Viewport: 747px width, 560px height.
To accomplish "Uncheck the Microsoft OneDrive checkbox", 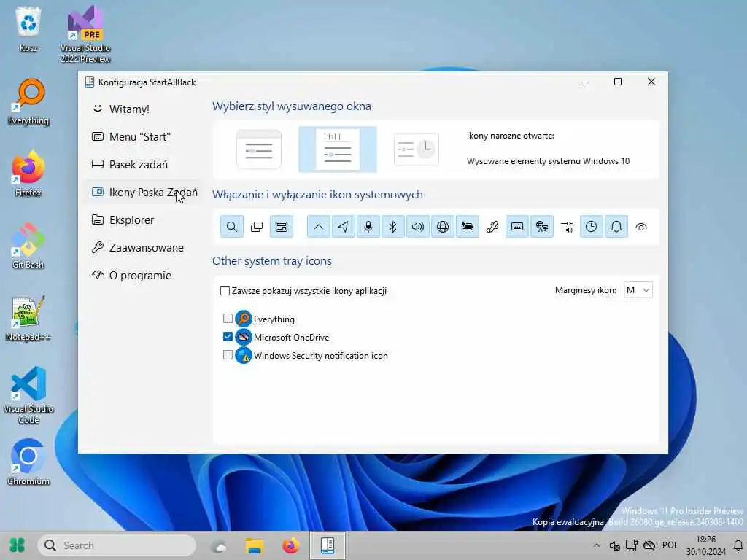I will click(228, 337).
